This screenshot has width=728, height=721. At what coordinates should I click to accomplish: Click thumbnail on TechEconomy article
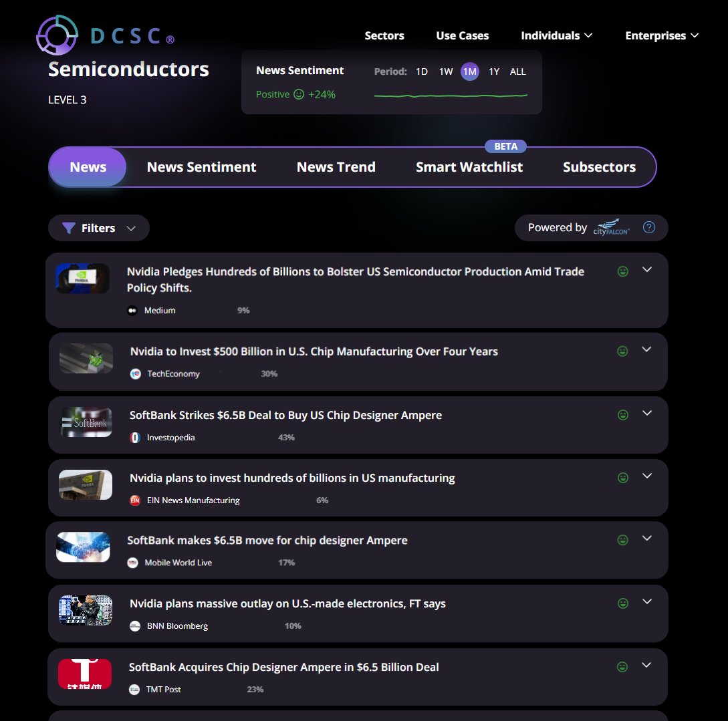[x=86, y=358]
